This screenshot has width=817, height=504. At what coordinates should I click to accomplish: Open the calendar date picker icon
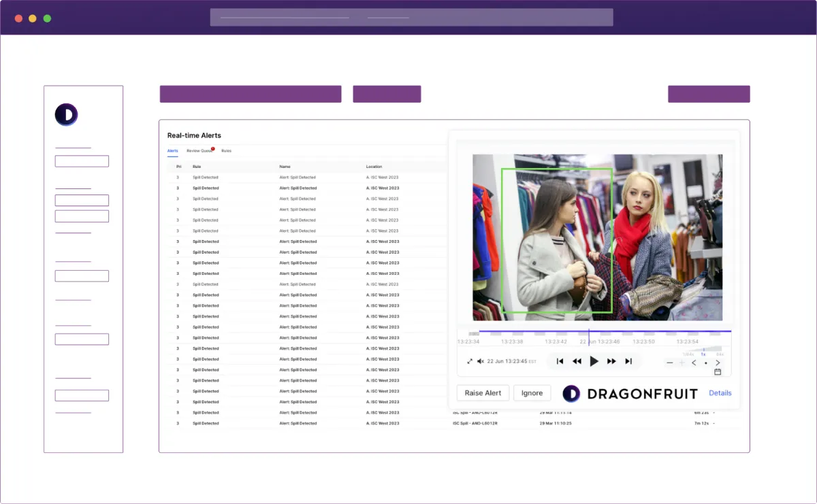(x=718, y=371)
